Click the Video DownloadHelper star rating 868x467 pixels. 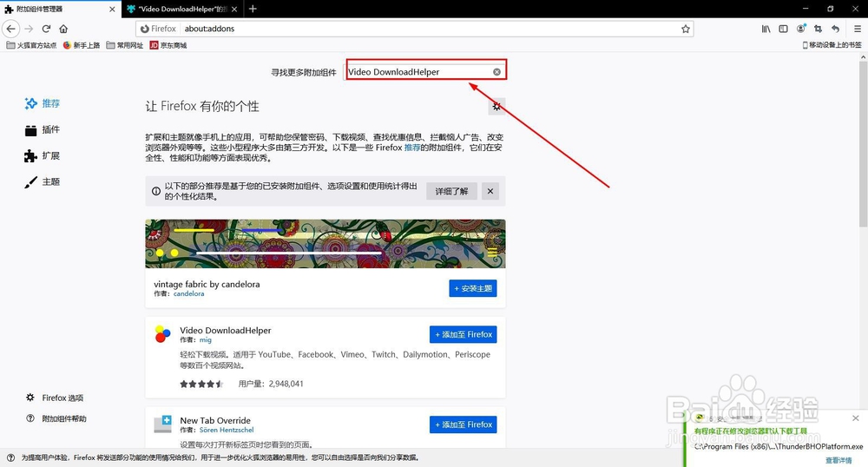[x=201, y=384]
